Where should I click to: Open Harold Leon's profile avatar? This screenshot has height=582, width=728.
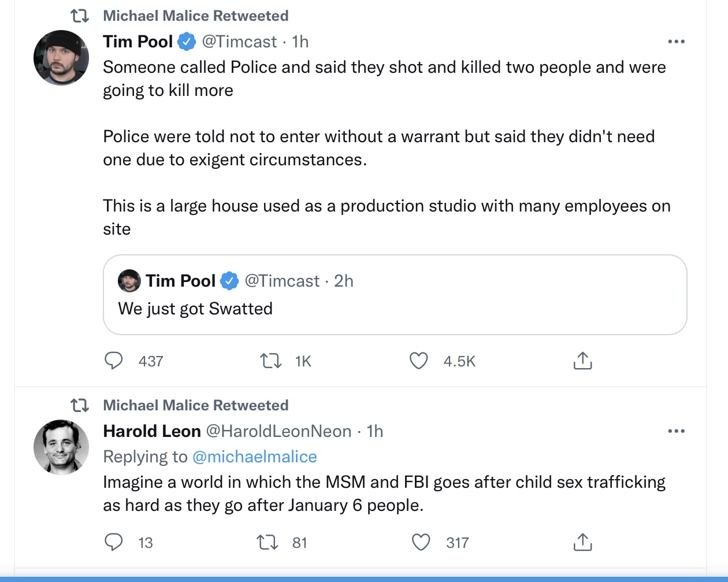[61, 447]
